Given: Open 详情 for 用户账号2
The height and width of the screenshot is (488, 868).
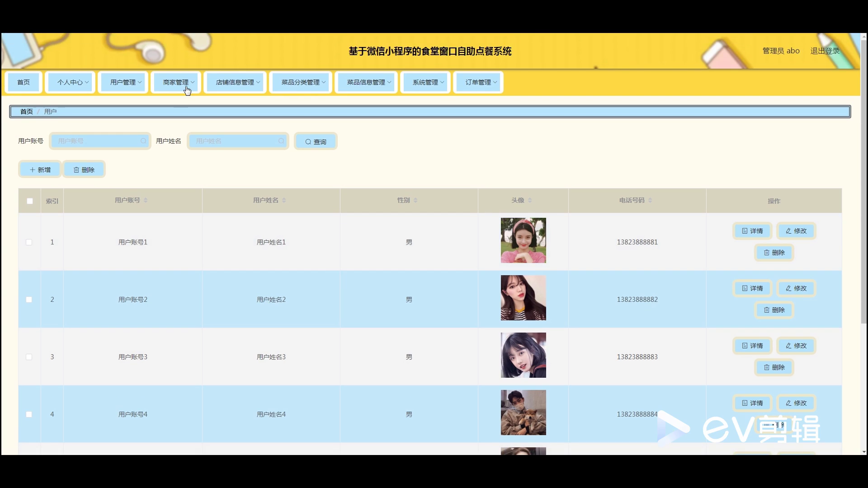Looking at the screenshot, I should point(752,288).
